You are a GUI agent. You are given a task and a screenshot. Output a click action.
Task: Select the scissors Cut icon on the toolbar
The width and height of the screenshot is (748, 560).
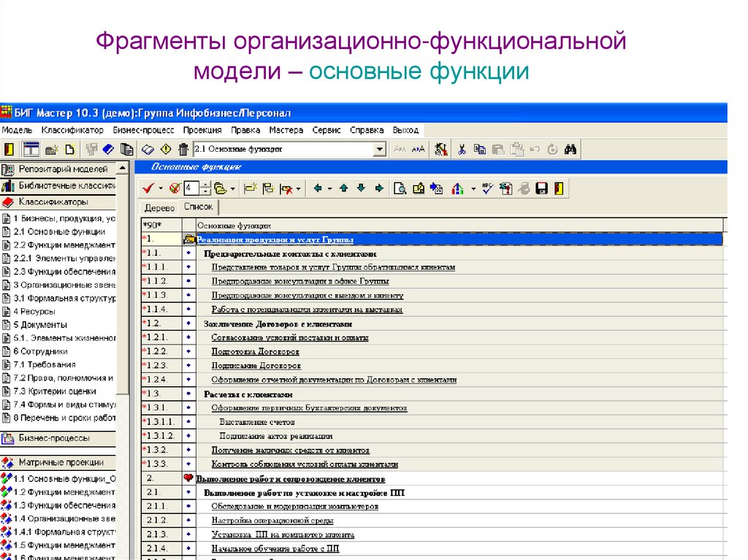pyautogui.click(x=462, y=148)
